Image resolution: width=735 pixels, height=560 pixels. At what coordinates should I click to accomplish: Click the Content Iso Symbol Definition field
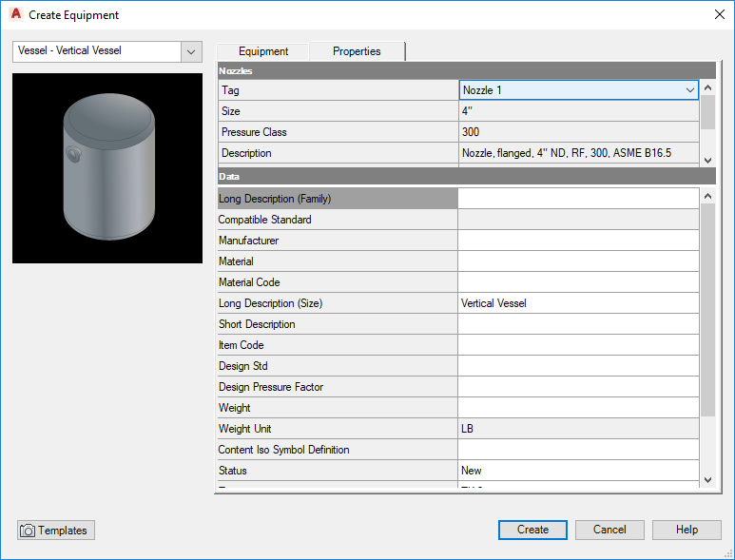(x=578, y=450)
